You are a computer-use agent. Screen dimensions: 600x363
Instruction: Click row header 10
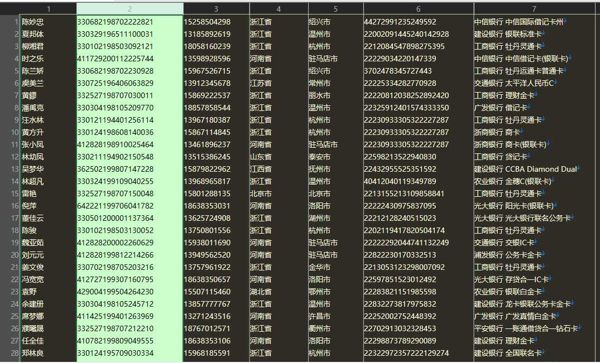click(x=10, y=132)
